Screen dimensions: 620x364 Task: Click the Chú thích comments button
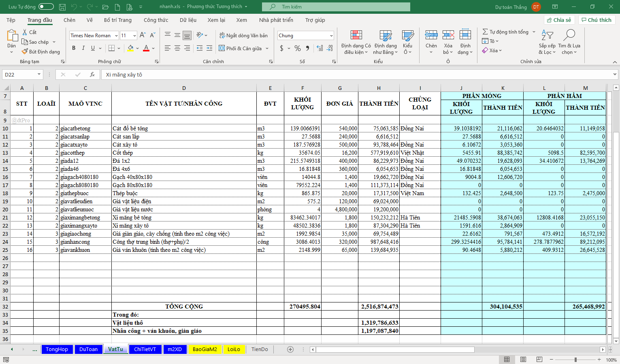(596, 20)
